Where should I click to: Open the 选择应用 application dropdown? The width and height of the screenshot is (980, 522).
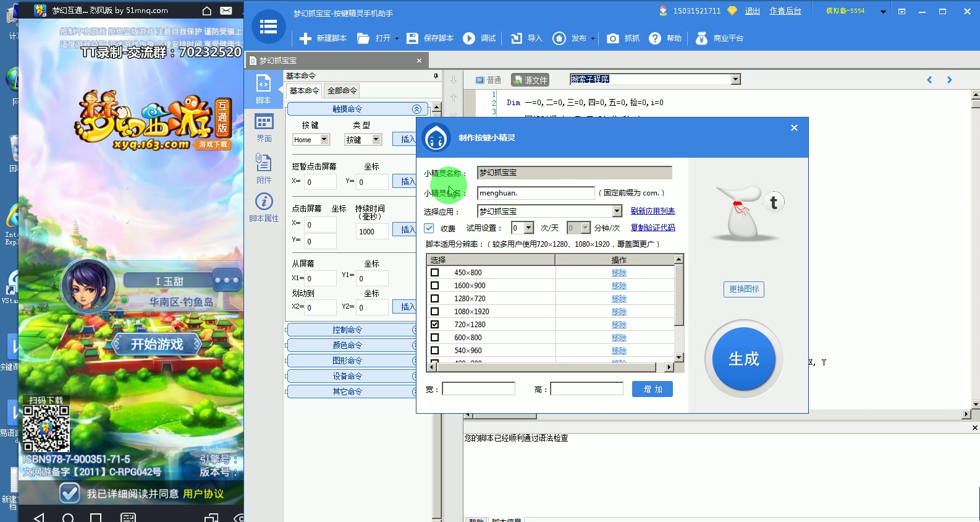tap(617, 212)
